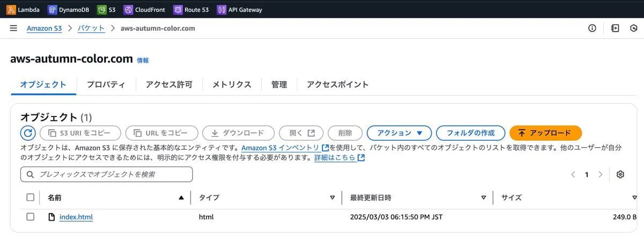This screenshot has height=247, width=644.
Task: Click the アップロード button
Action: pos(545,133)
